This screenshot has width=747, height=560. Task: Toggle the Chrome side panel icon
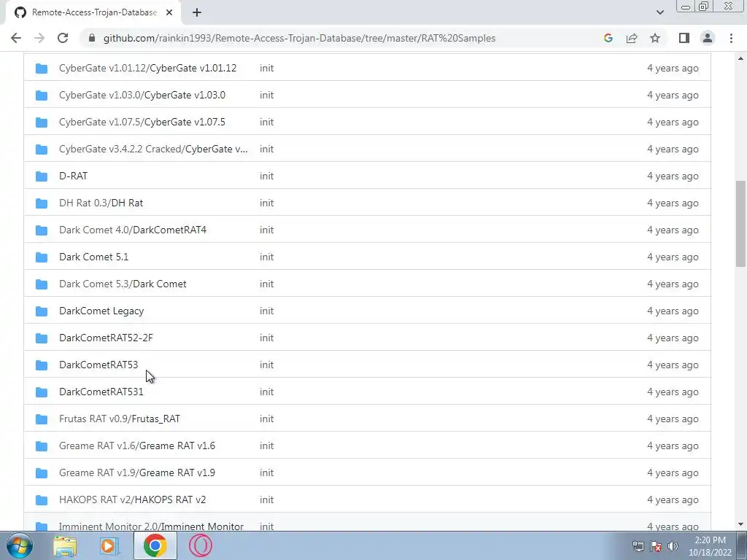(x=684, y=38)
